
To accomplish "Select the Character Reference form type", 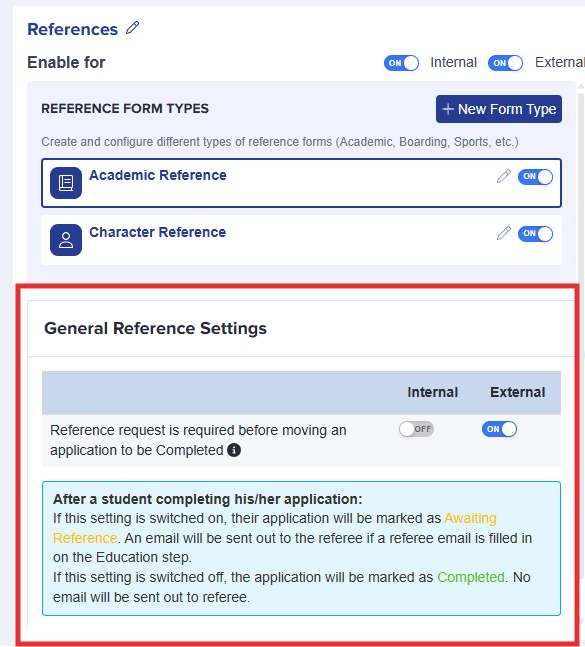I will coord(301,240).
